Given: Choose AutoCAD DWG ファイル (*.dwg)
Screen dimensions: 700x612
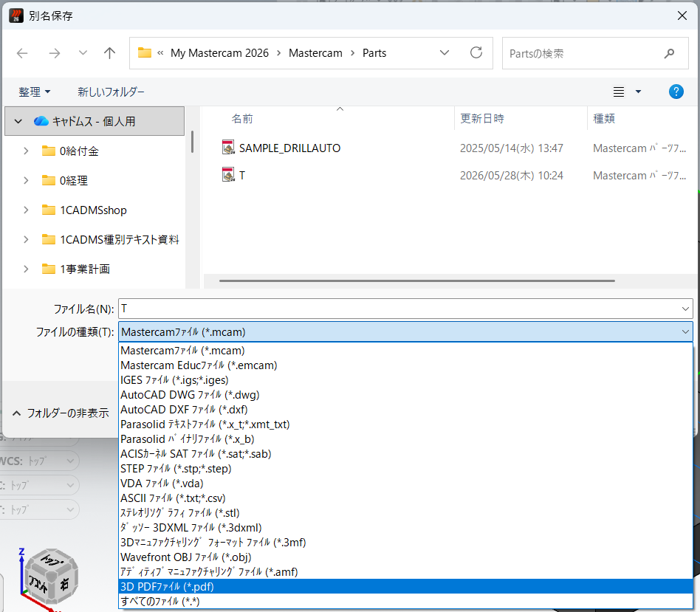Looking at the screenshot, I should [405, 395].
